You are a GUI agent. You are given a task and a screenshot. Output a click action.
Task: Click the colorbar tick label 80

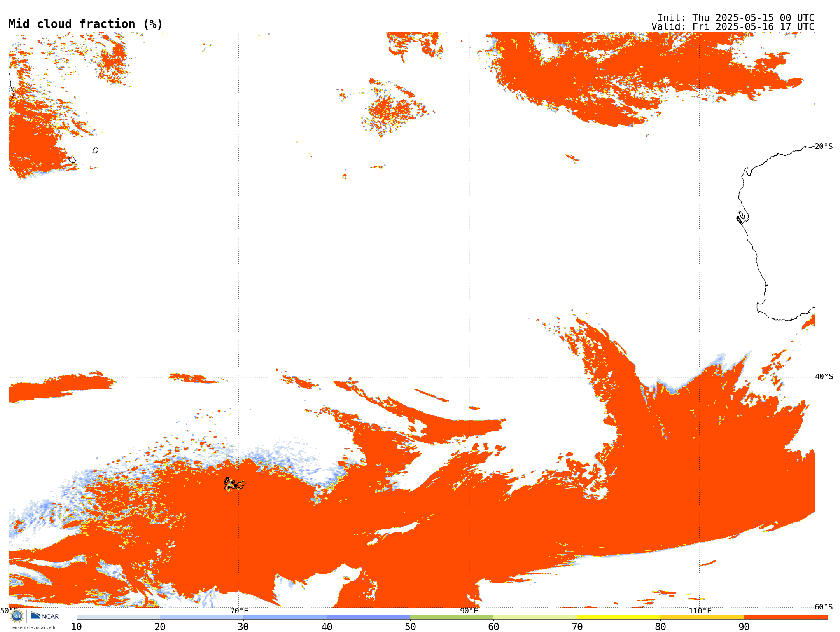[x=661, y=627]
